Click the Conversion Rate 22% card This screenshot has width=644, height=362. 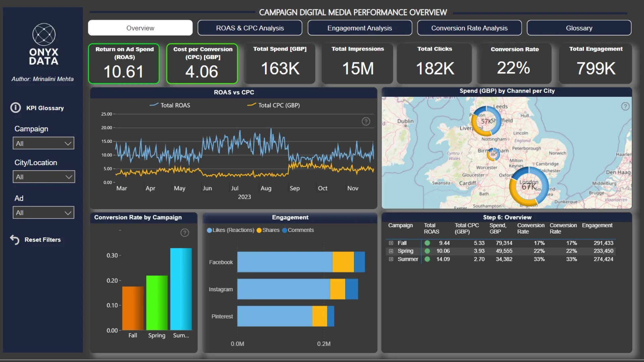(515, 64)
